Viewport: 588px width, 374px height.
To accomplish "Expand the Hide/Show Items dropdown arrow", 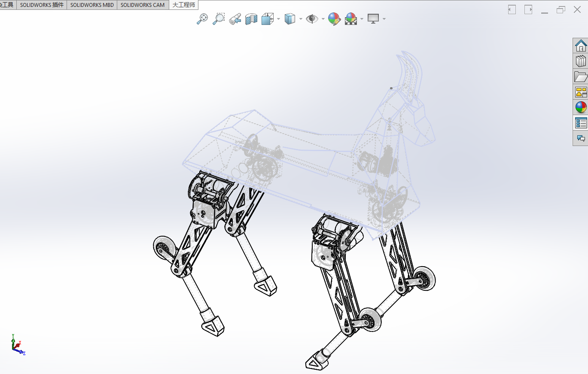I will coord(322,18).
